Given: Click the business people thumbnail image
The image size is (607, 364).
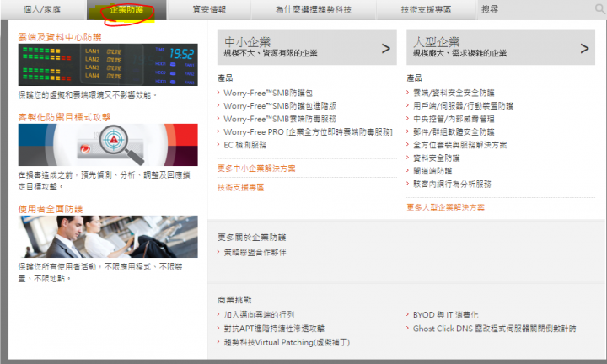Looking at the screenshot, I should (x=108, y=237).
